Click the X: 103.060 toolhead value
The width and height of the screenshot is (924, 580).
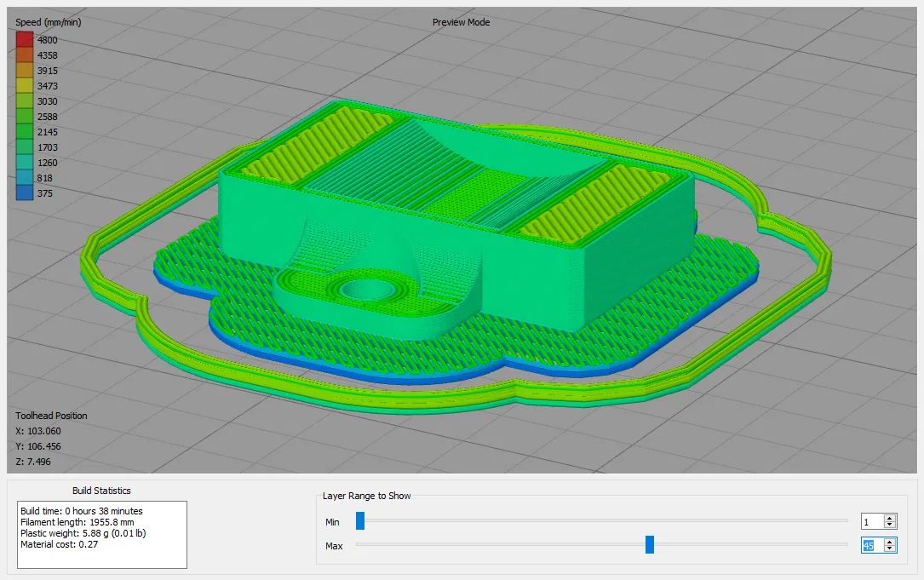pyautogui.click(x=38, y=431)
